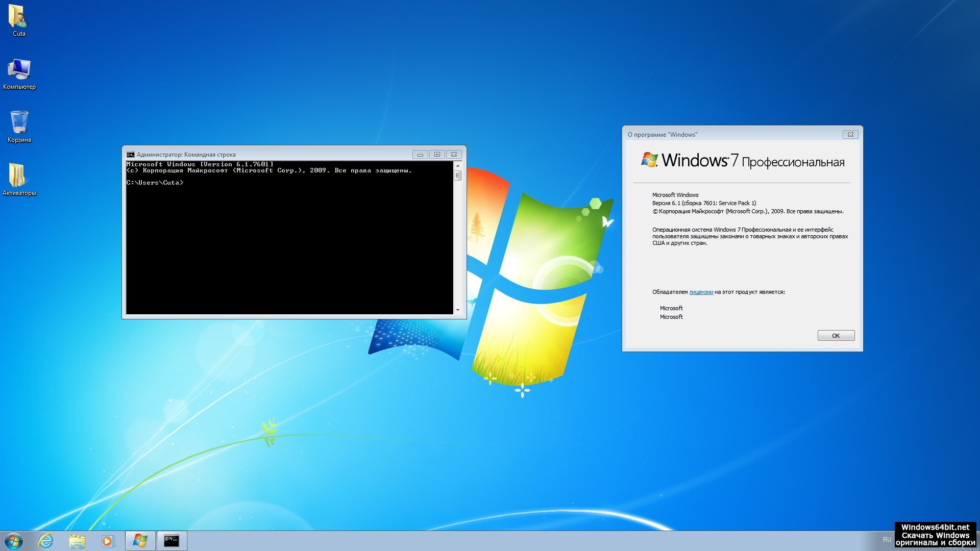The width and height of the screenshot is (980, 551).
Task: Click the RU language indicator
Action: [887, 539]
